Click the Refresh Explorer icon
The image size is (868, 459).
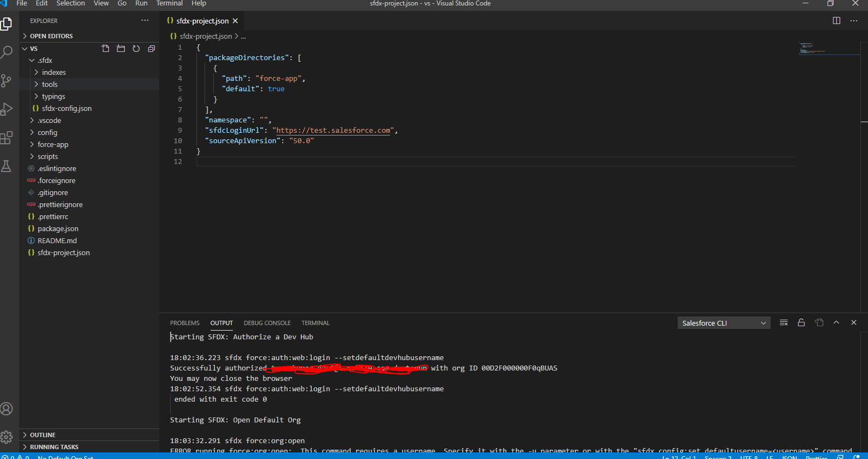(136, 49)
